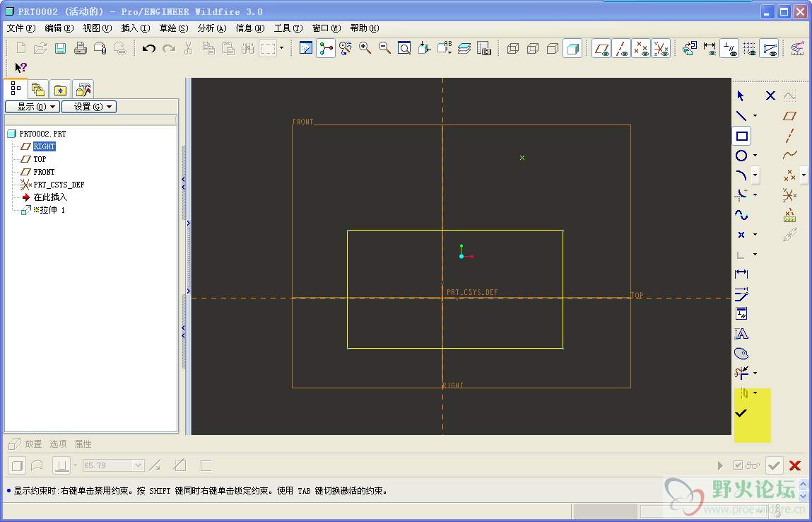Click the Print icon
Viewport: 812px width, 522px height.
(x=80, y=49)
